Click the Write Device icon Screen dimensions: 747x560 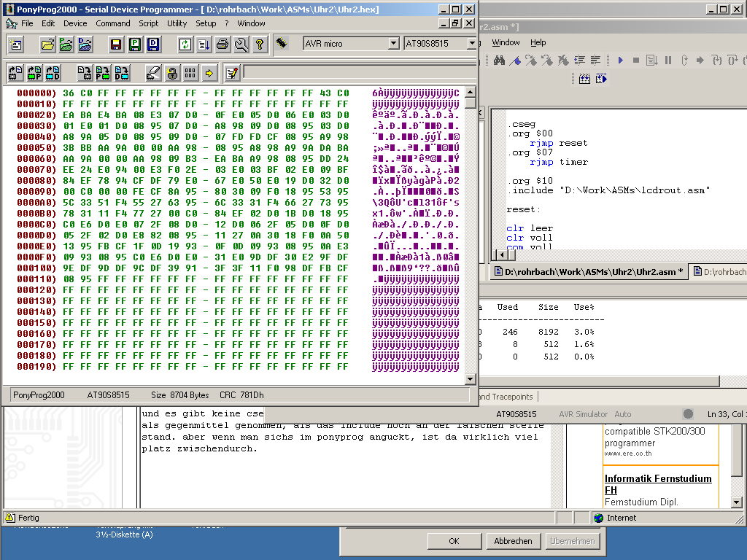(85, 73)
